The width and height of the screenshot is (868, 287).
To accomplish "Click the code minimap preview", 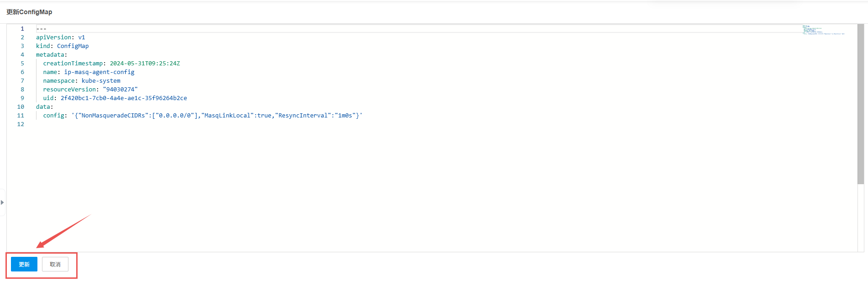I will click(824, 30).
